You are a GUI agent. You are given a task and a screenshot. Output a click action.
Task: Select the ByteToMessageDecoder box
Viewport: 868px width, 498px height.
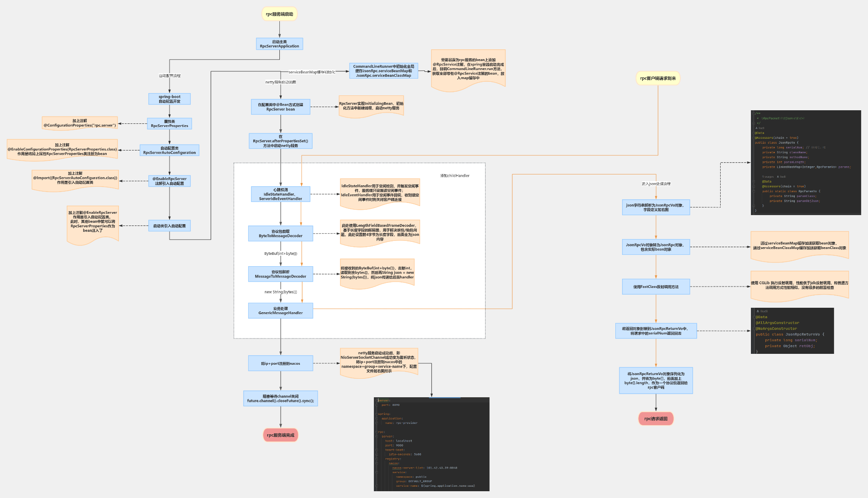click(280, 234)
